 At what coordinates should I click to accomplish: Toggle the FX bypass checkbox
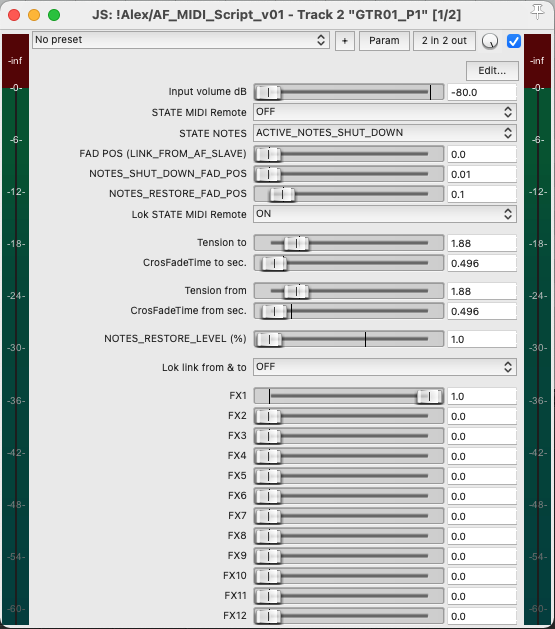[514, 41]
